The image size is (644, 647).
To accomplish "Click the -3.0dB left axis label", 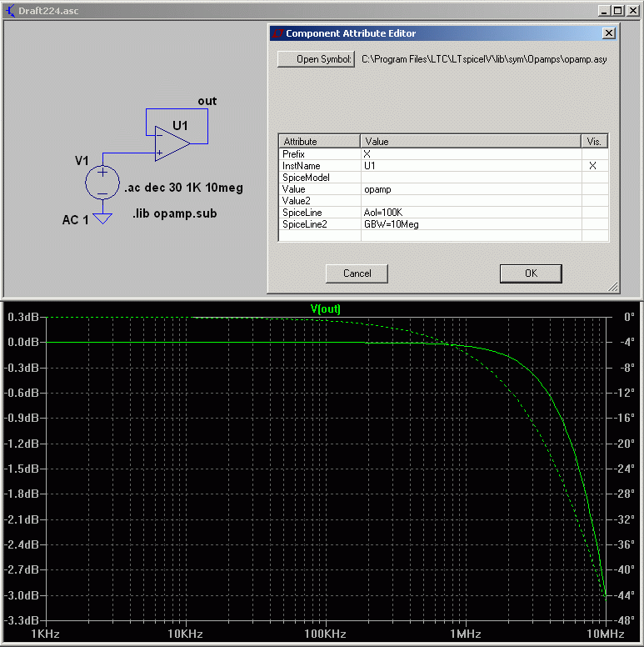I will pyautogui.click(x=22, y=595).
